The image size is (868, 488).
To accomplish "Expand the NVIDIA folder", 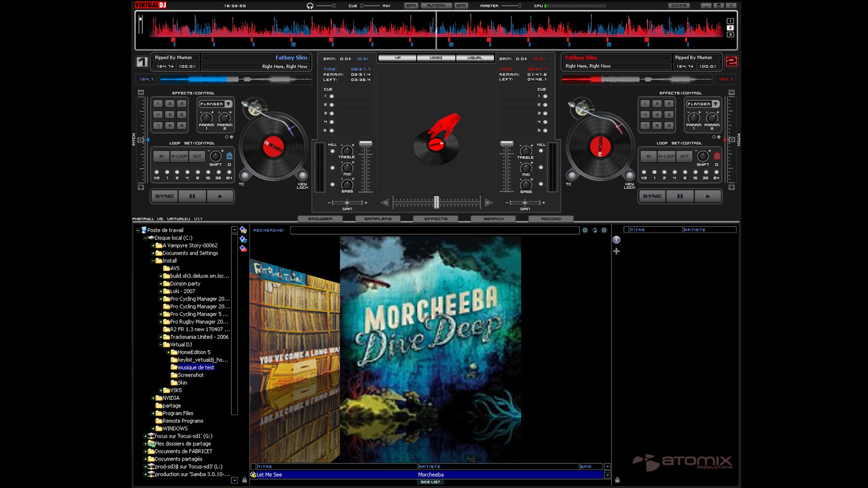I will (152, 398).
